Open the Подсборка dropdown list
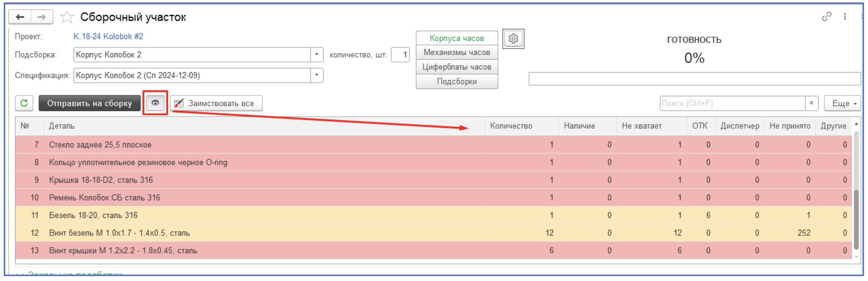 (317, 55)
